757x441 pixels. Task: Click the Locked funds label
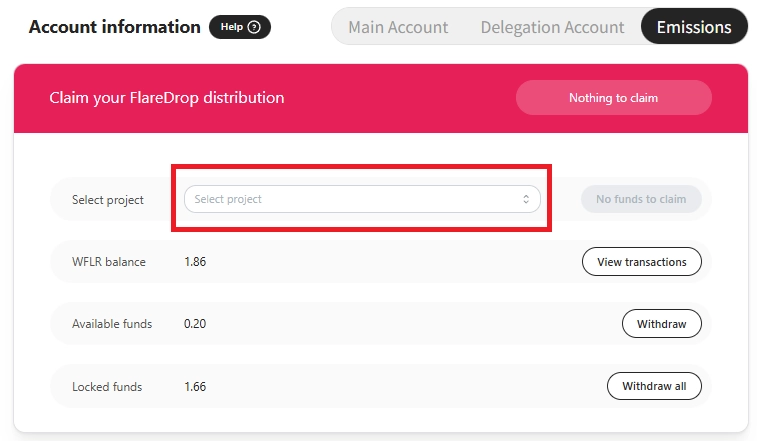tap(107, 386)
